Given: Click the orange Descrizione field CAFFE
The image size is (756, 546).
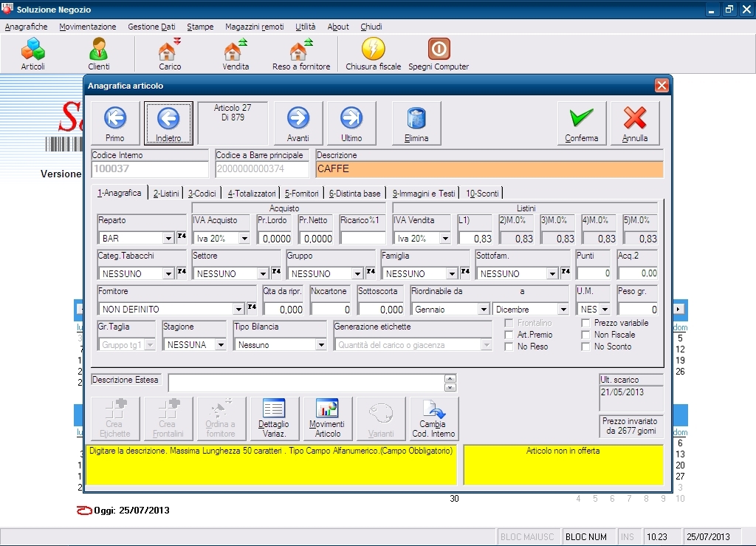Looking at the screenshot, I should 489,168.
